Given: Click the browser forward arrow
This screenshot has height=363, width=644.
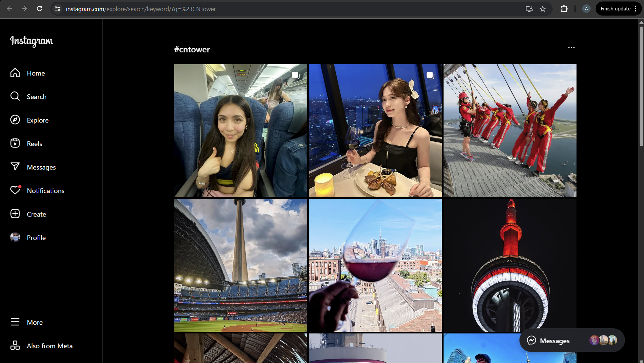Looking at the screenshot, I should pos(24,9).
